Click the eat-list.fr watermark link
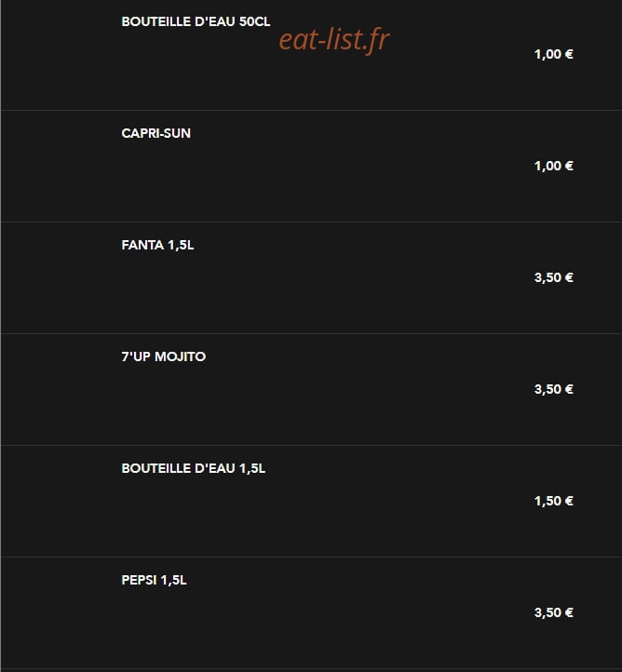 pyautogui.click(x=334, y=39)
